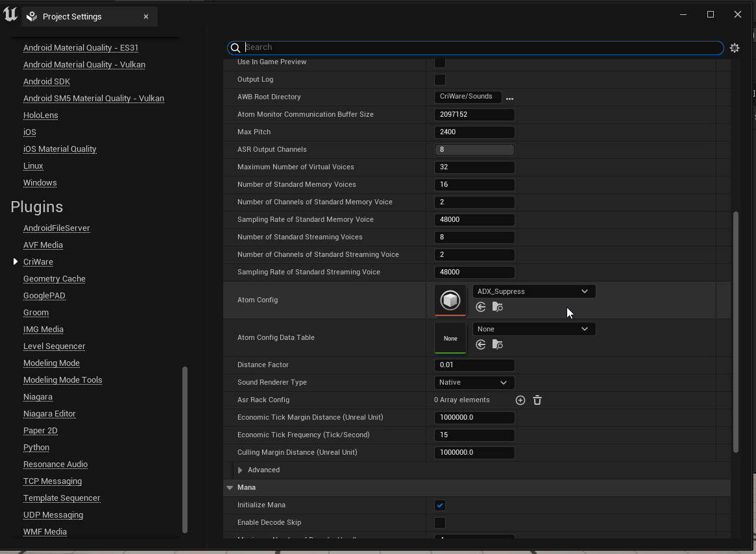
Task: Select Linux platform settings
Action: coord(33,166)
